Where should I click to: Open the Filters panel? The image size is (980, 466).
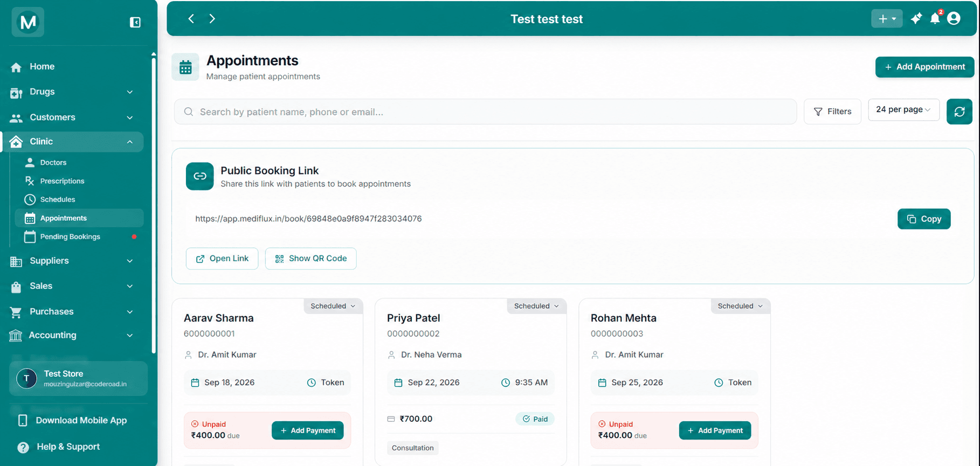pos(832,112)
